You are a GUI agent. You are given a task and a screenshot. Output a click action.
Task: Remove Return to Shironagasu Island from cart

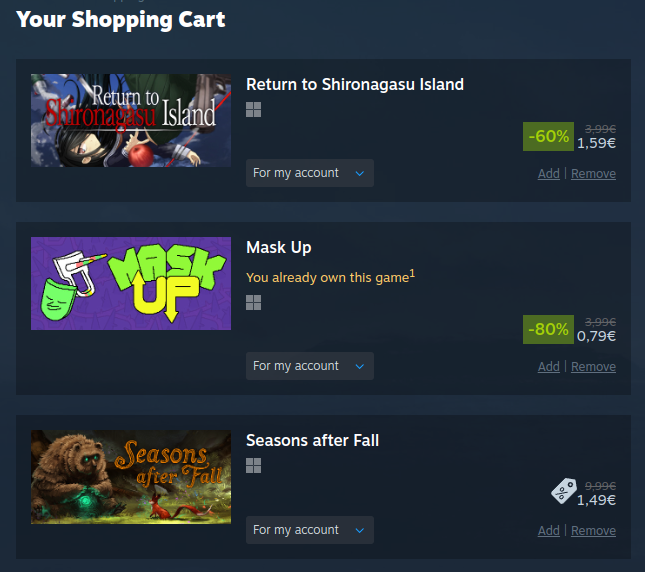click(x=593, y=174)
